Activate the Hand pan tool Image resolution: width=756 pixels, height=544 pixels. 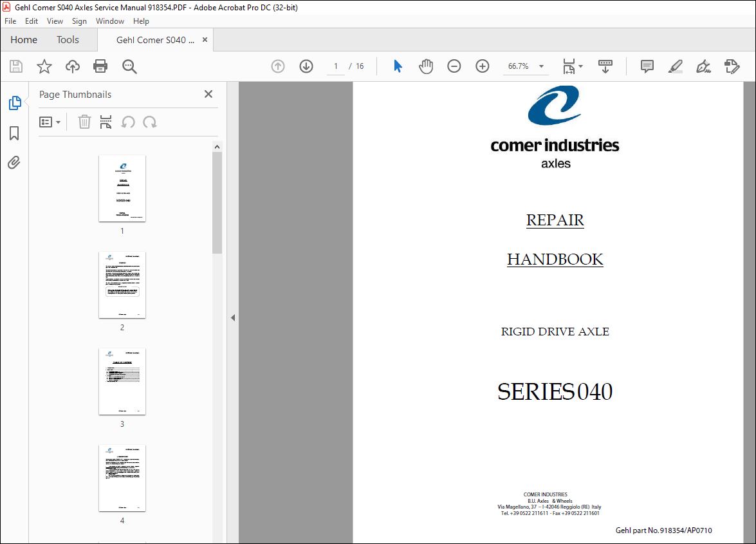[x=426, y=66]
